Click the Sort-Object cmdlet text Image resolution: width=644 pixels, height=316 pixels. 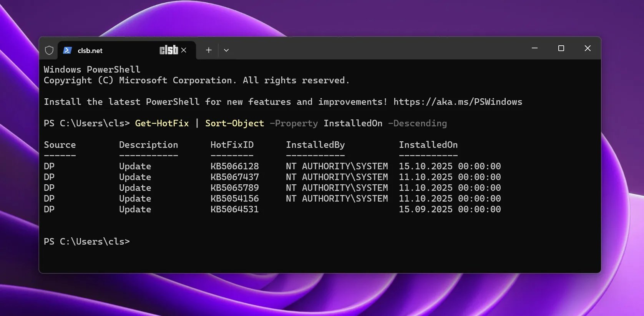234,123
